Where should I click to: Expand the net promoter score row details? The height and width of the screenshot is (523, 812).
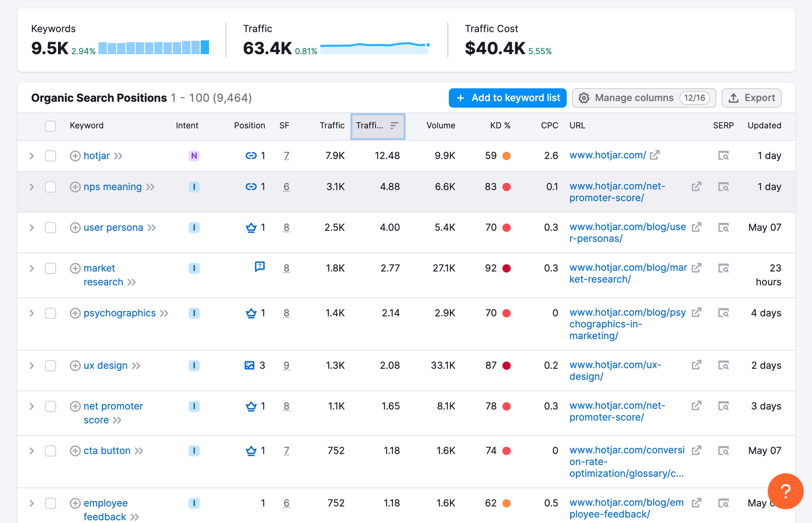pyautogui.click(x=31, y=406)
